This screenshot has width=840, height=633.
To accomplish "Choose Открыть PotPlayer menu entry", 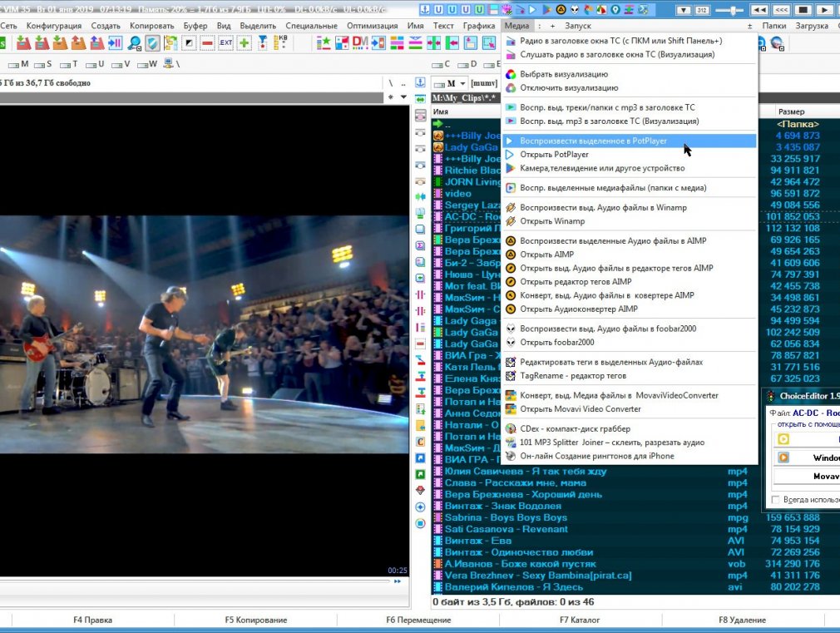I will 630,155.
